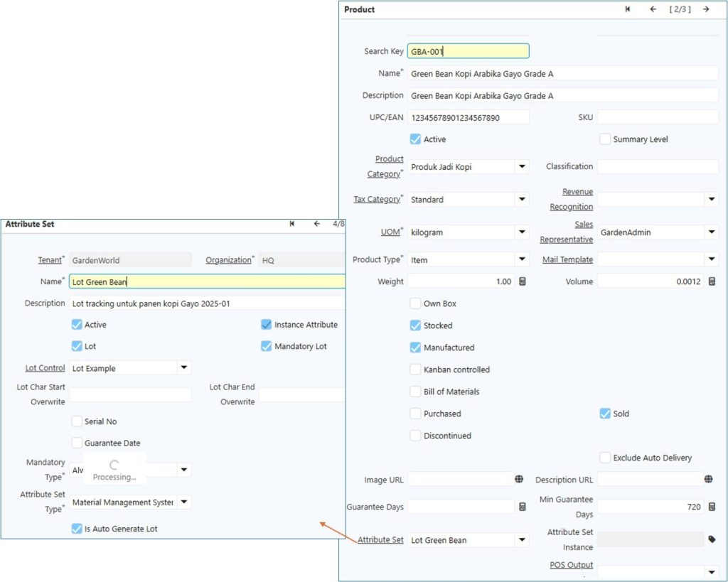This screenshot has height=582, width=728.
Task: Click the Search Key input field
Action: pyautogui.click(x=468, y=51)
